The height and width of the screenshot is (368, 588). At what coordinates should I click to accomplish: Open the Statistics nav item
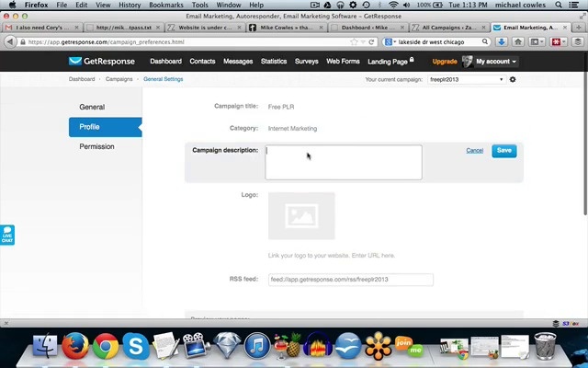pyautogui.click(x=274, y=62)
